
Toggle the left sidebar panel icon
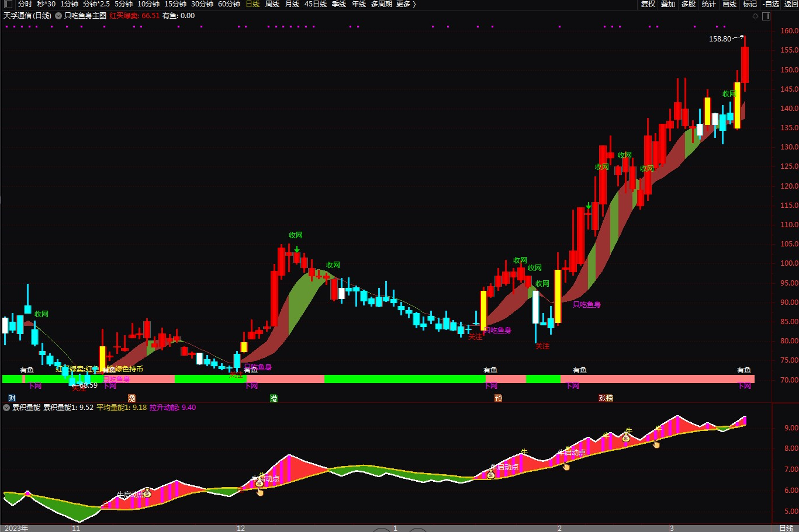8,4
